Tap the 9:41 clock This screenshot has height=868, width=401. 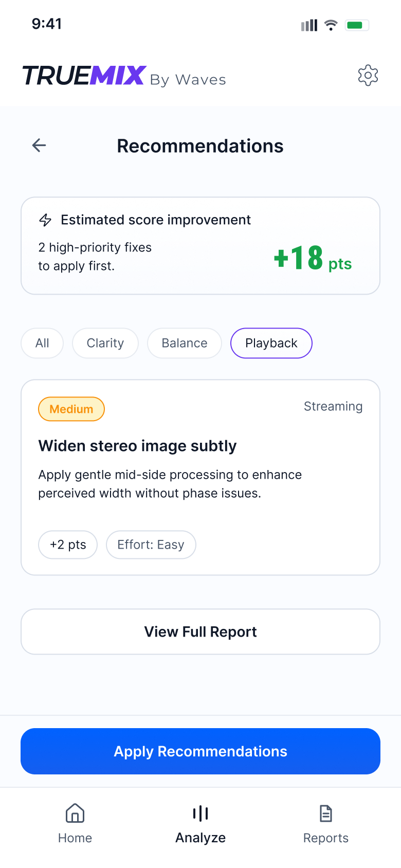pos(47,24)
